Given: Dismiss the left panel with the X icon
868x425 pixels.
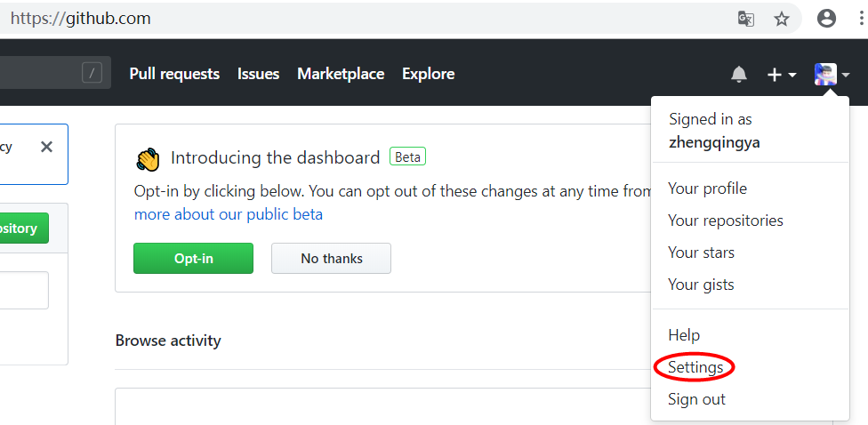Looking at the screenshot, I should pyautogui.click(x=46, y=147).
